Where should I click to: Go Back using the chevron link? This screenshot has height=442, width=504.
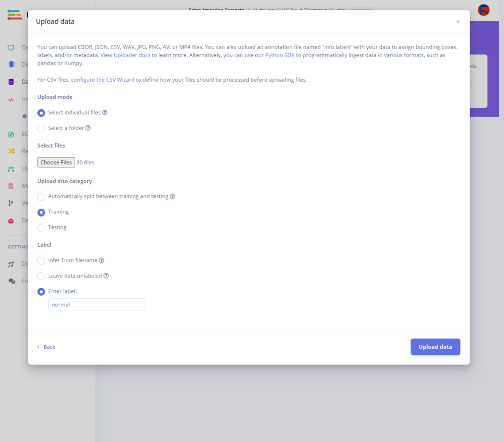46,347
